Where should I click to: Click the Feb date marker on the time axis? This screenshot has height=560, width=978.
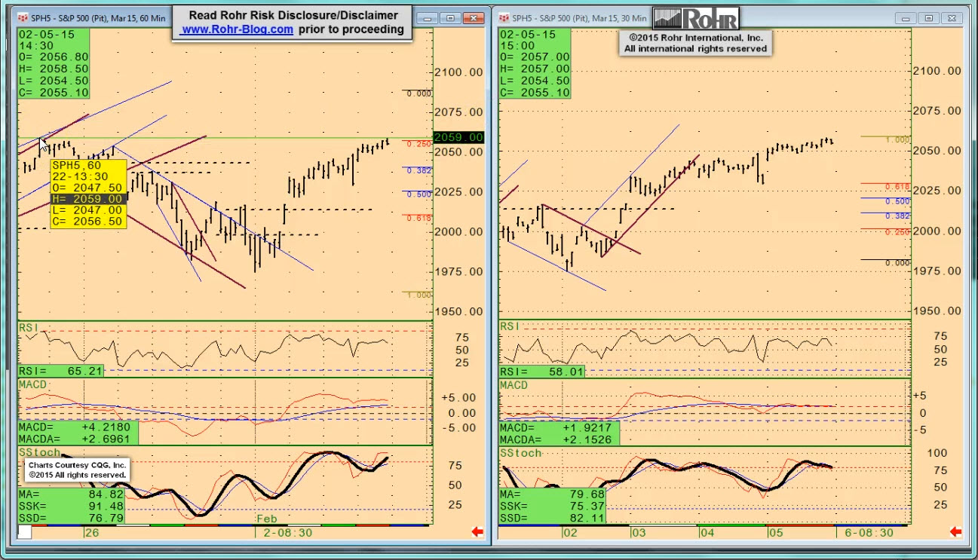268,519
